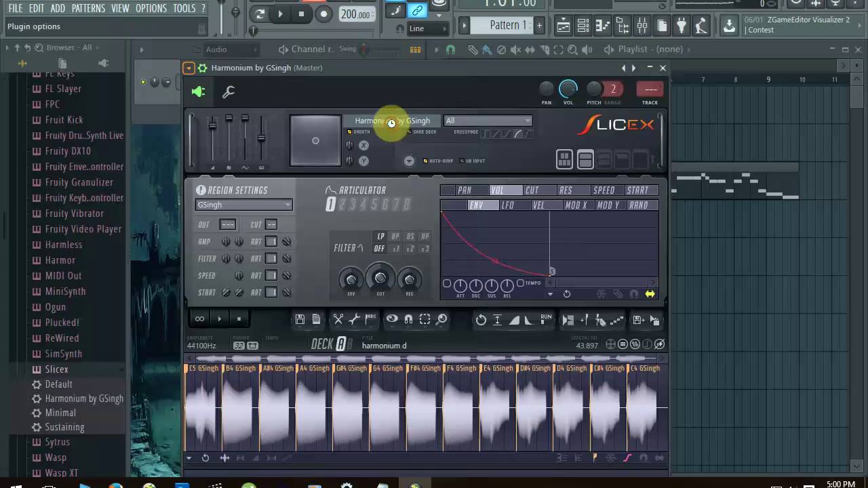Click the main transport record button

pyautogui.click(x=323, y=14)
